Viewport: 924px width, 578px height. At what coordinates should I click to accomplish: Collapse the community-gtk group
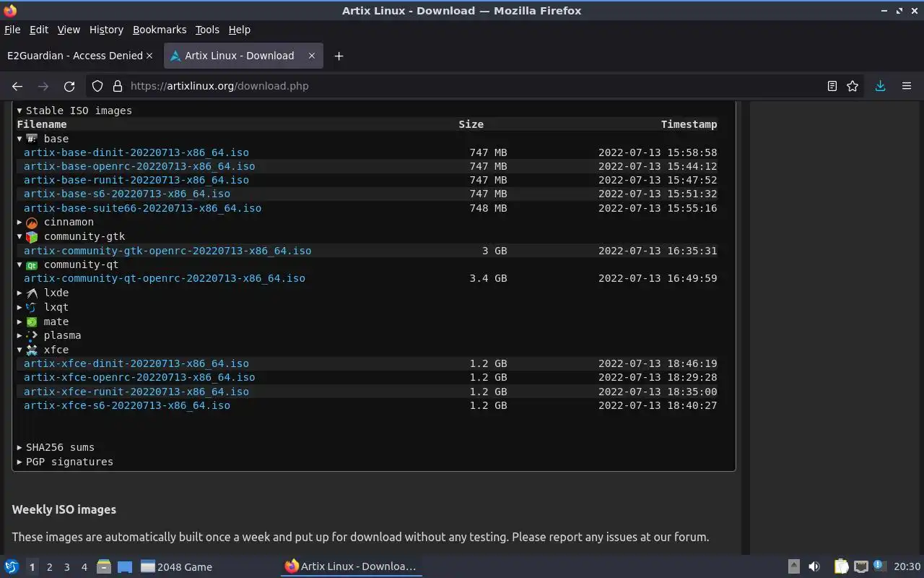(x=19, y=237)
